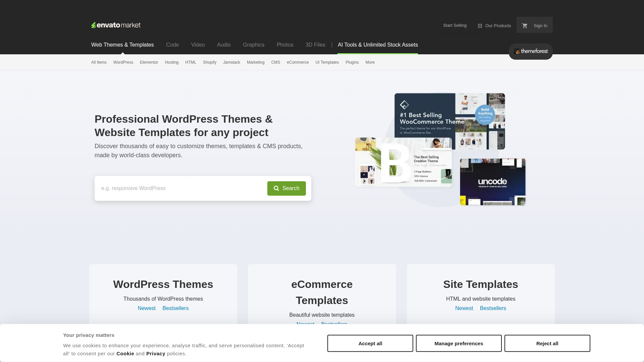Select the UI Templates category

pos(327,62)
